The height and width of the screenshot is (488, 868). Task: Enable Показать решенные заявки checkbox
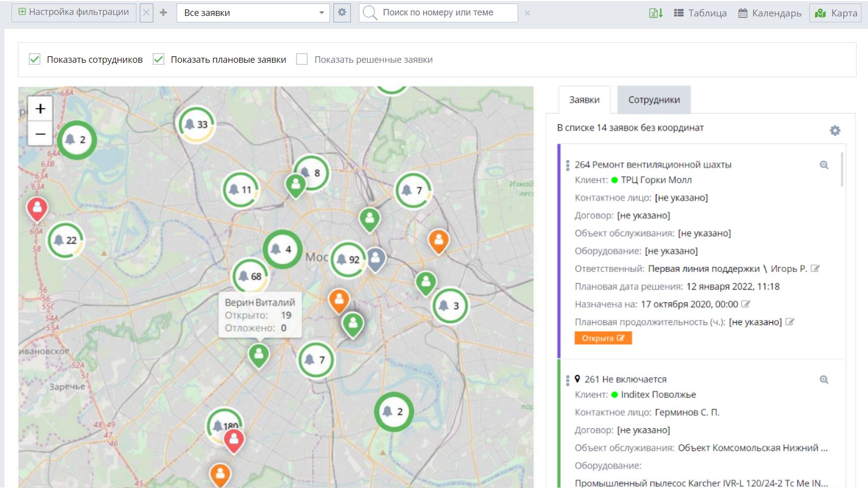[302, 59]
